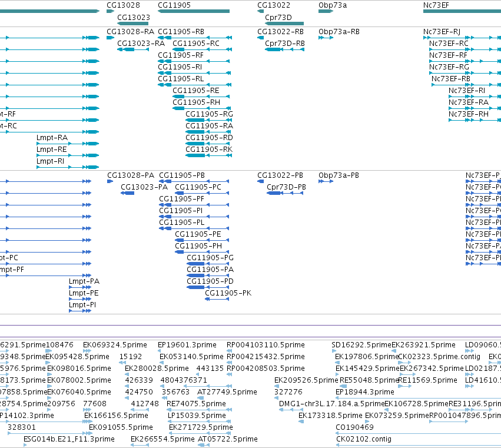Image resolution: width=501 pixels, height=448 pixels.
Task: Select the Cpr73D gene label
Action: [x=278, y=17]
